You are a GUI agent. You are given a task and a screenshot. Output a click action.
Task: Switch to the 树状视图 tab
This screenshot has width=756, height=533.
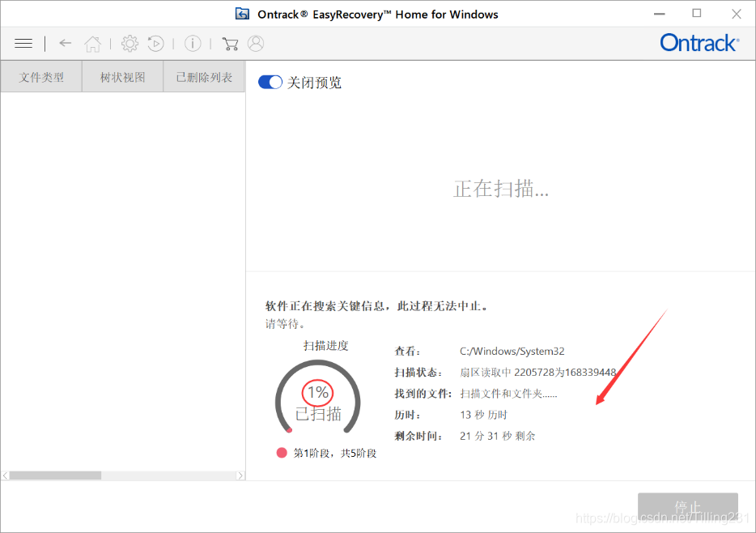122,77
